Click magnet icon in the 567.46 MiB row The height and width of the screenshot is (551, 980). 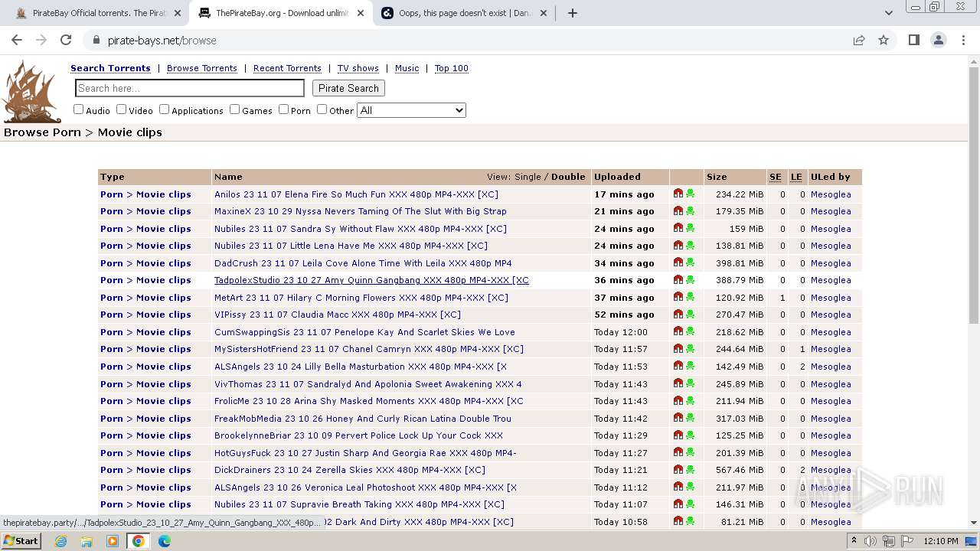click(x=678, y=469)
